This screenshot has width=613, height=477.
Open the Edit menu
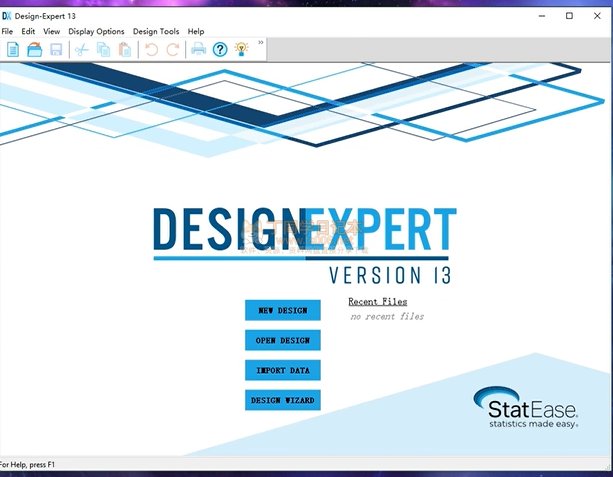click(28, 31)
